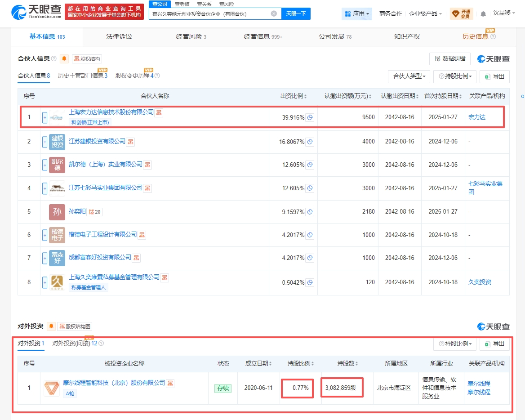Open equity structure icon for 上海宏力达信息技术
Image resolution: width=525 pixels, height=420 pixels.
tap(159, 112)
